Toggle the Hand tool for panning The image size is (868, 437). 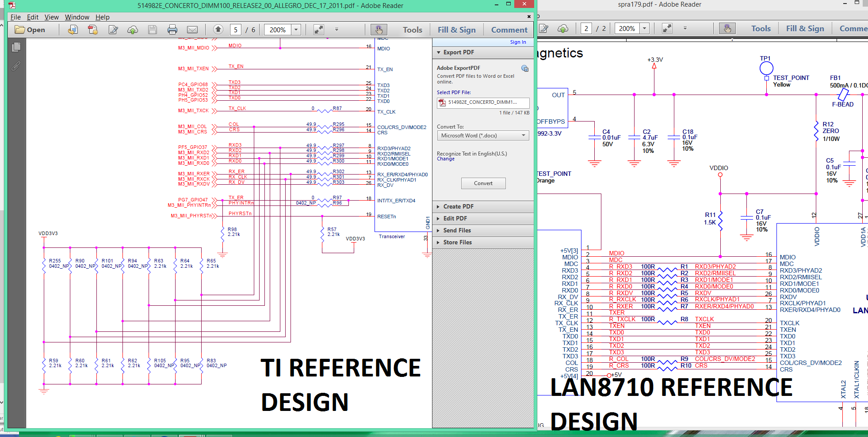[x=379, y=30]
